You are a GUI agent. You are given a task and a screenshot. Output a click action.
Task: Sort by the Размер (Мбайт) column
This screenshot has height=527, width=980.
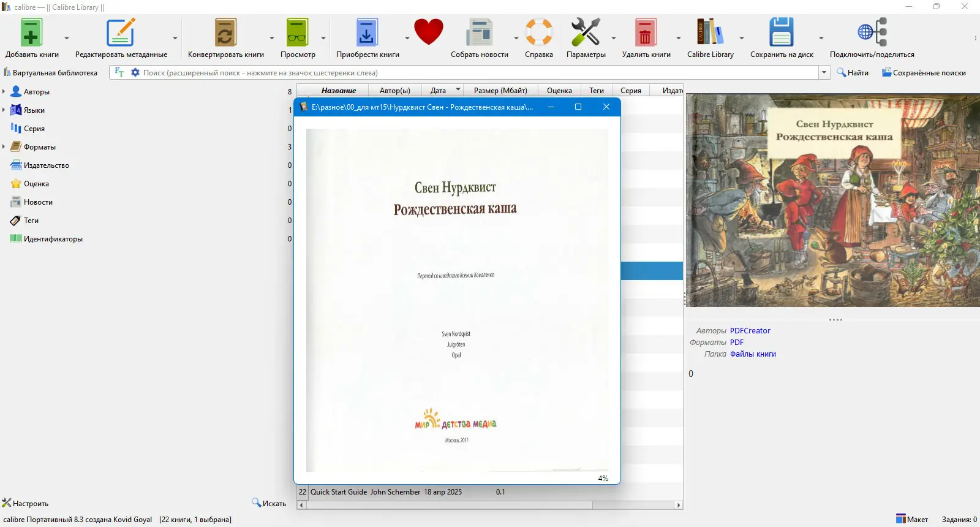500,91
